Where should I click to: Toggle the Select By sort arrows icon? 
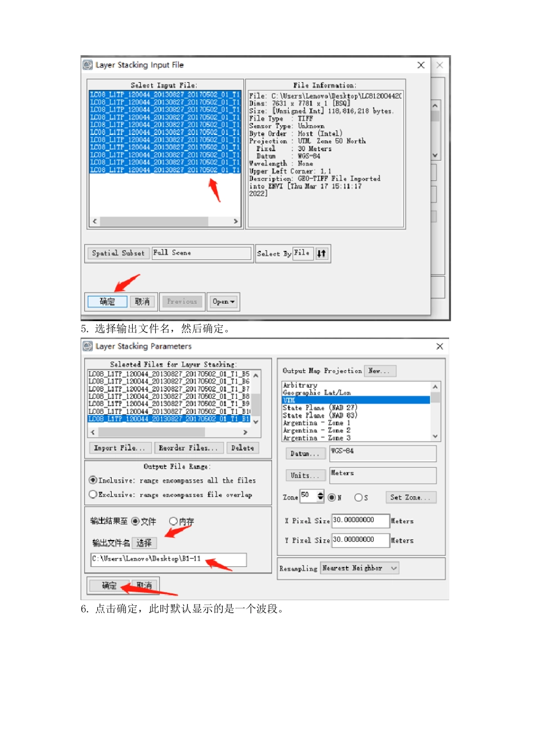click(322, 254)
